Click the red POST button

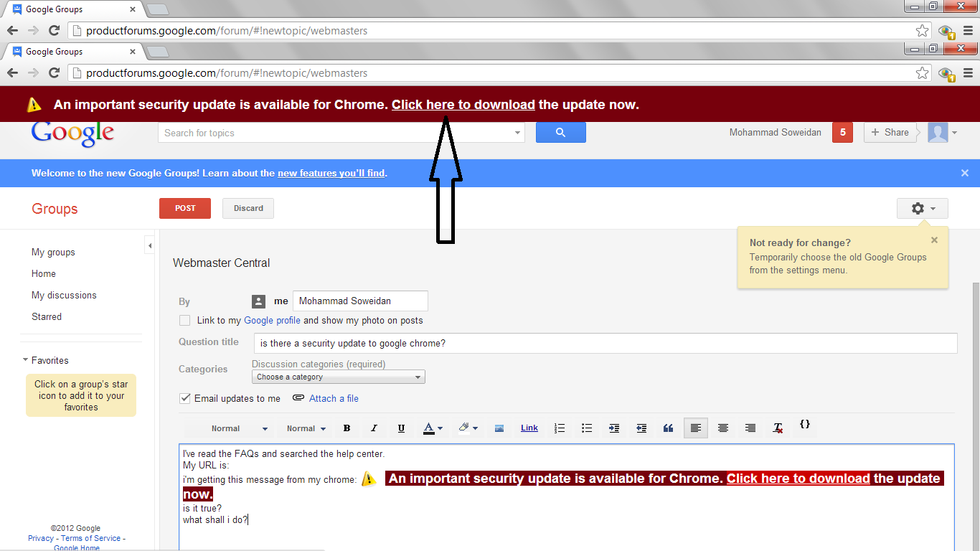tap(185, 208)
